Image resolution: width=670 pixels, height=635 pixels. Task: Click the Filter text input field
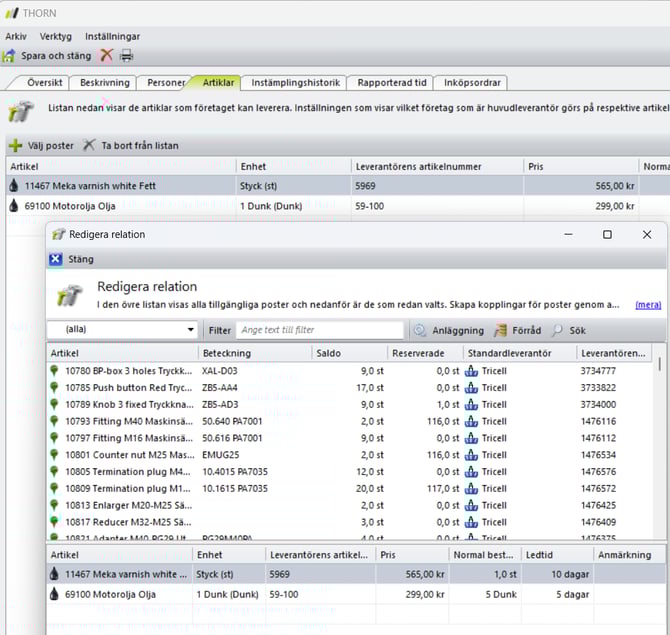point(320,330)
